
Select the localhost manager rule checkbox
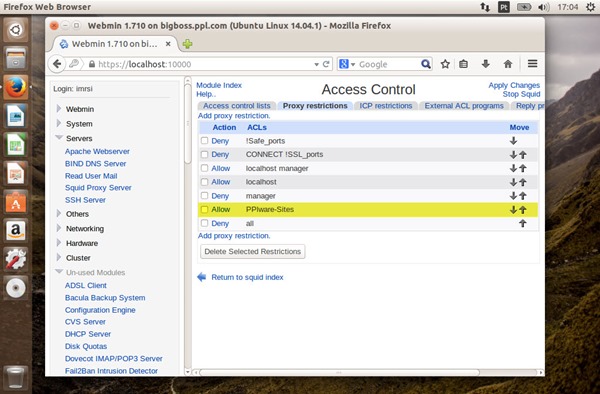pos(204,168)
